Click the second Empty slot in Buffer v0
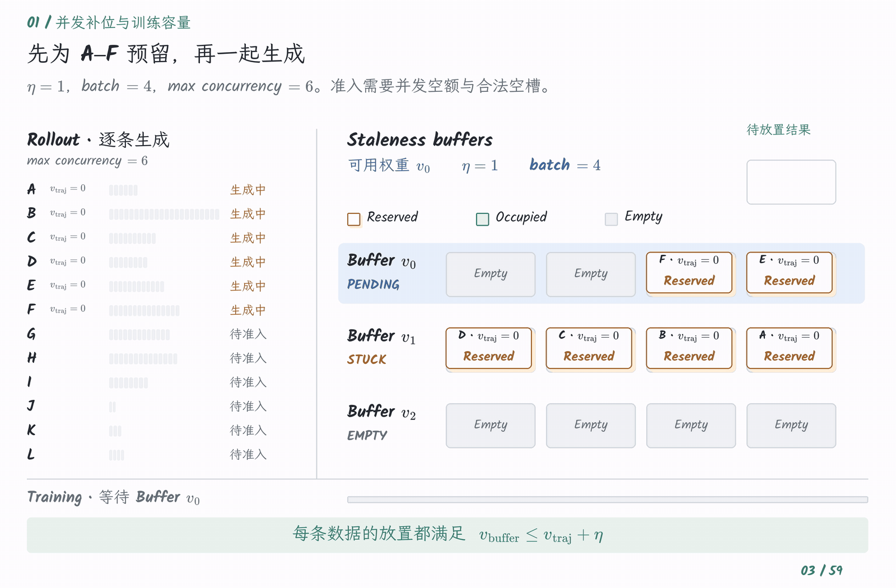Screen dimensions: 896x588 tap(591, 274)
